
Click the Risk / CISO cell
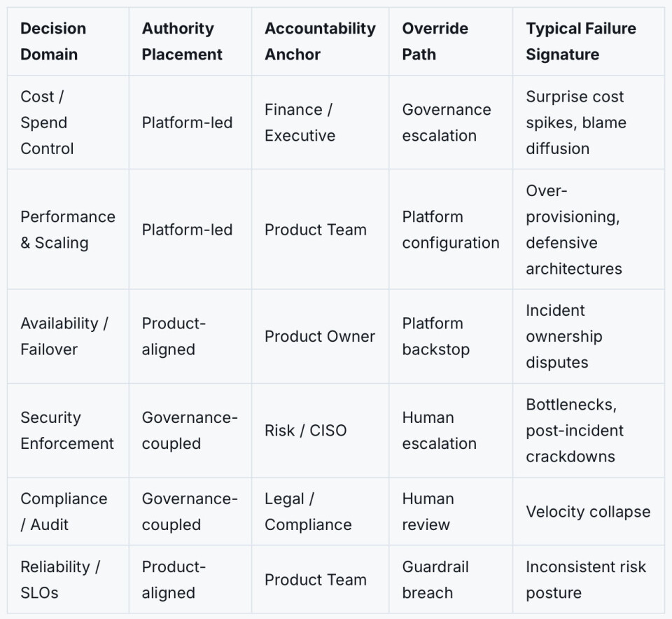306,431
